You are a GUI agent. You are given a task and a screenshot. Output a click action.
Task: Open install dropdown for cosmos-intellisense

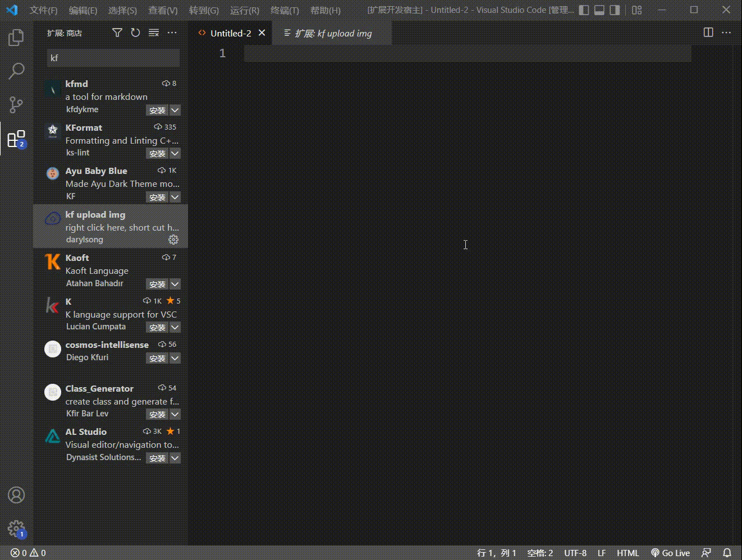(x=175, y=358)
